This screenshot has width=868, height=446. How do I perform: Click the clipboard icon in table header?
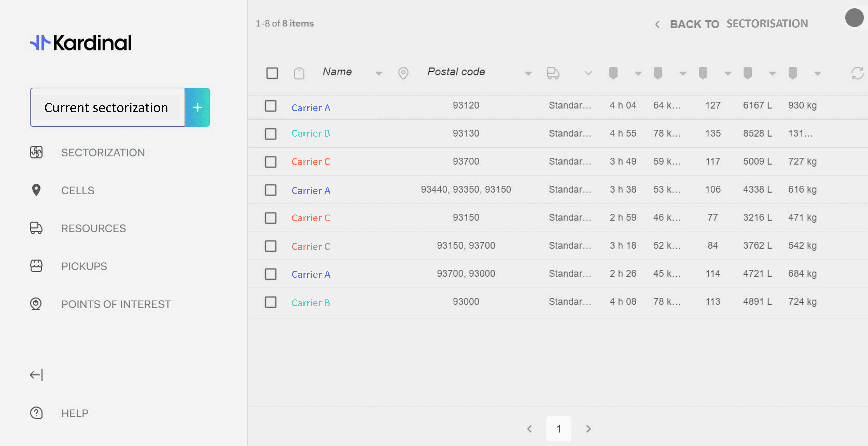coord(299,73)
